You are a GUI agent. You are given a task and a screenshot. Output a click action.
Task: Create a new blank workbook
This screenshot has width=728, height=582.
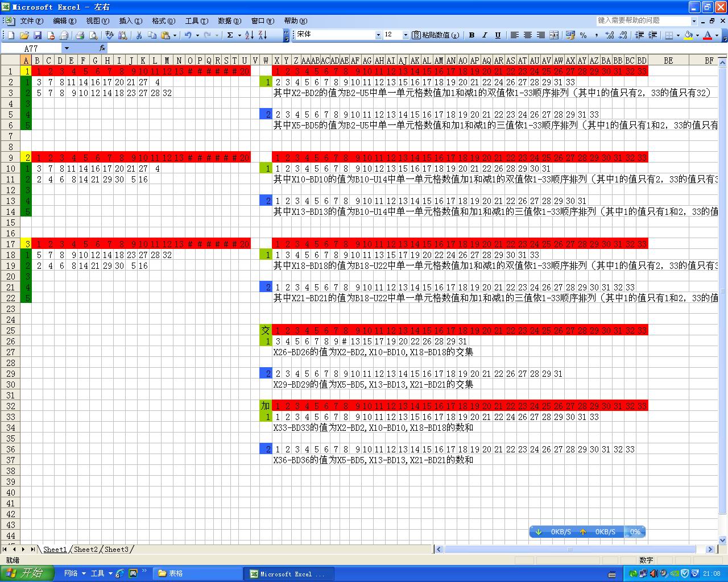pos(11,35)
